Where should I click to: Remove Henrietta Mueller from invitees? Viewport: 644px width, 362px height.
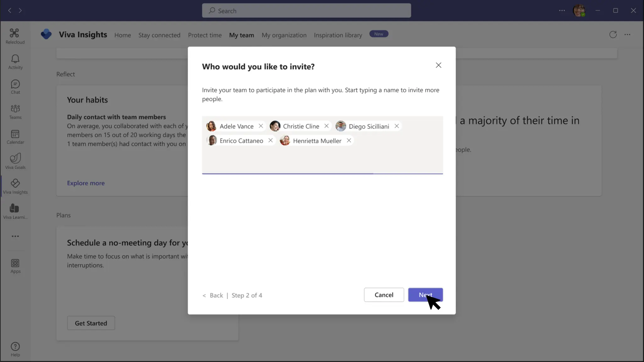pyautogui.click(x=349, y=140)
